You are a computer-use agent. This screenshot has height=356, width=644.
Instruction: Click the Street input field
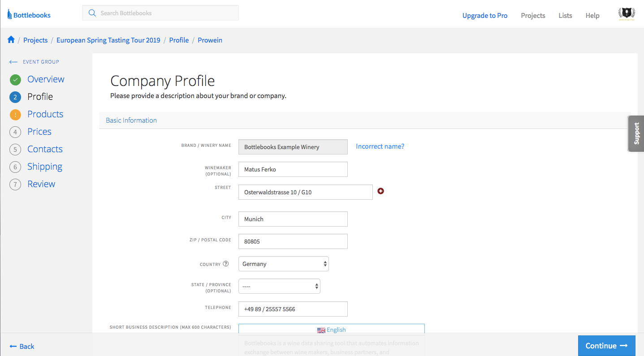coord(306,192)
